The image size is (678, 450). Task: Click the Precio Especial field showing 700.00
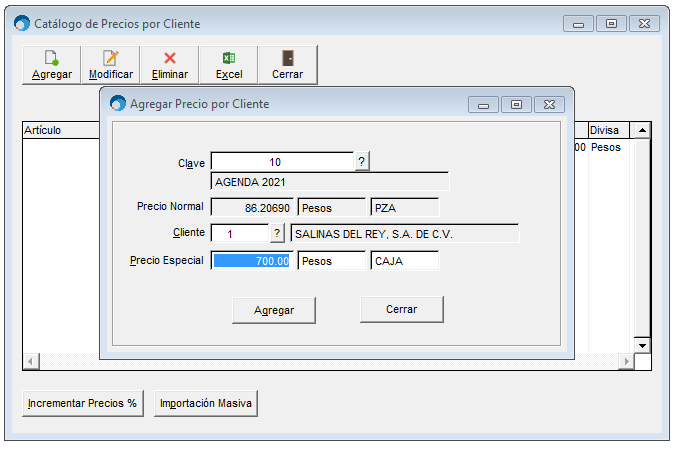click(x=252, y=261)
